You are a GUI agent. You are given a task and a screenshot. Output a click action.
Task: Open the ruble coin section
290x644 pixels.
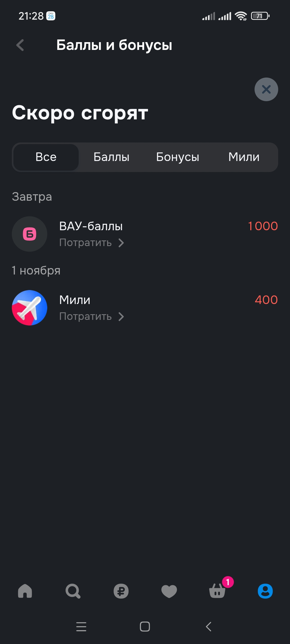(x=121, y=591)
